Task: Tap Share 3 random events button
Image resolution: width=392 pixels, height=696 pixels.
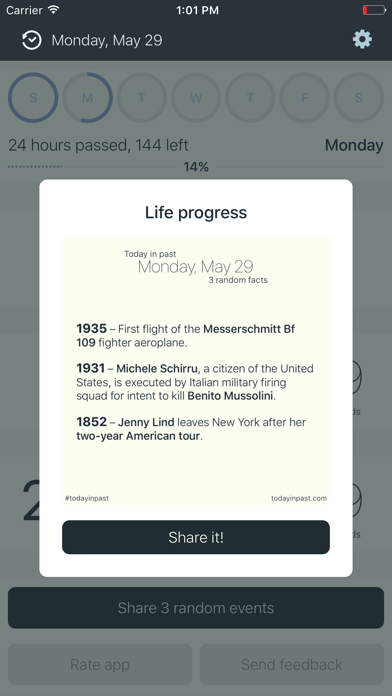Action: pos(196,608)
